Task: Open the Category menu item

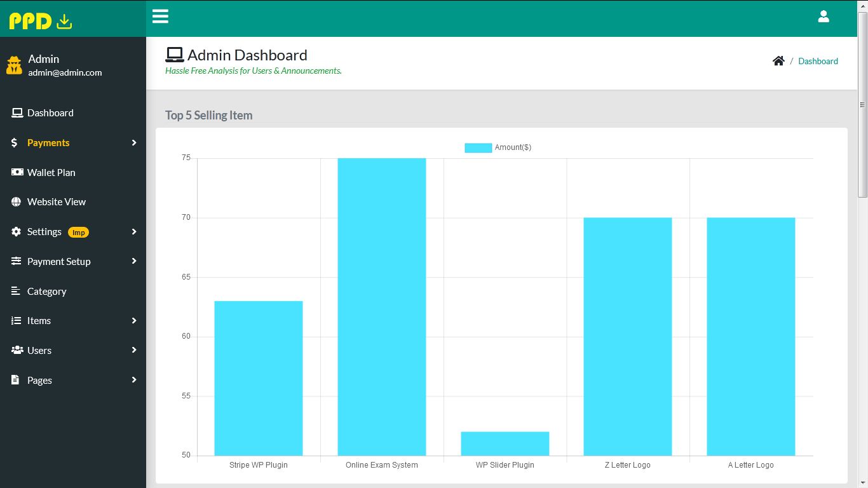Action: [x=46, y=291]
